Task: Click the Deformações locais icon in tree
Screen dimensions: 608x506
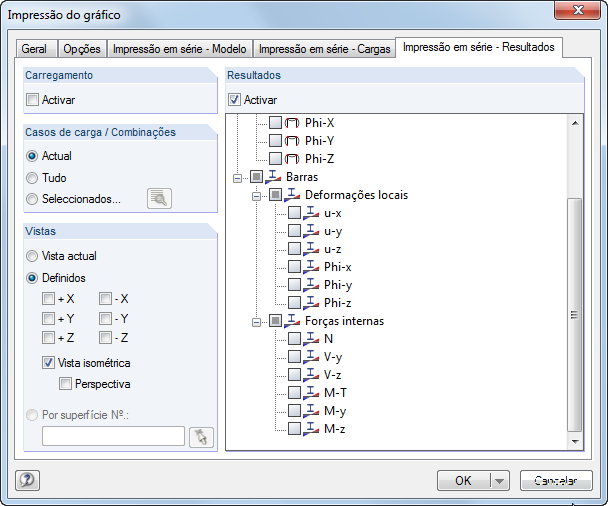Action: 294,195
